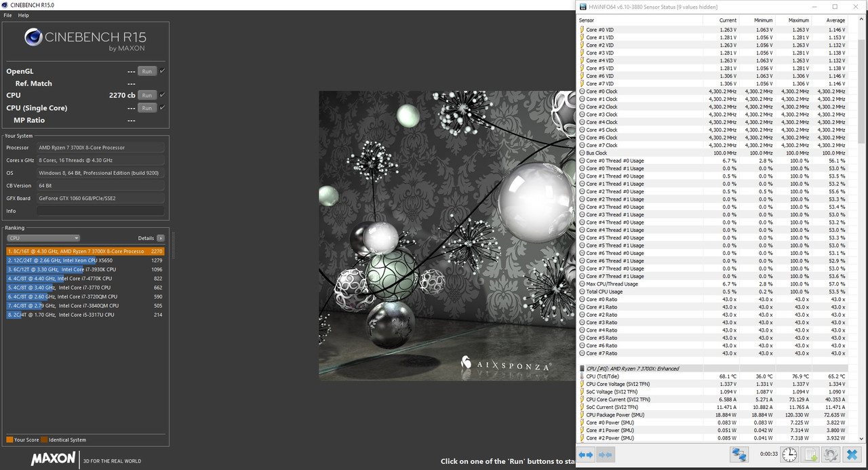Open the CPU ranking dropdown
This screenshot has width=868, height=470.
[x=43, y=238]
